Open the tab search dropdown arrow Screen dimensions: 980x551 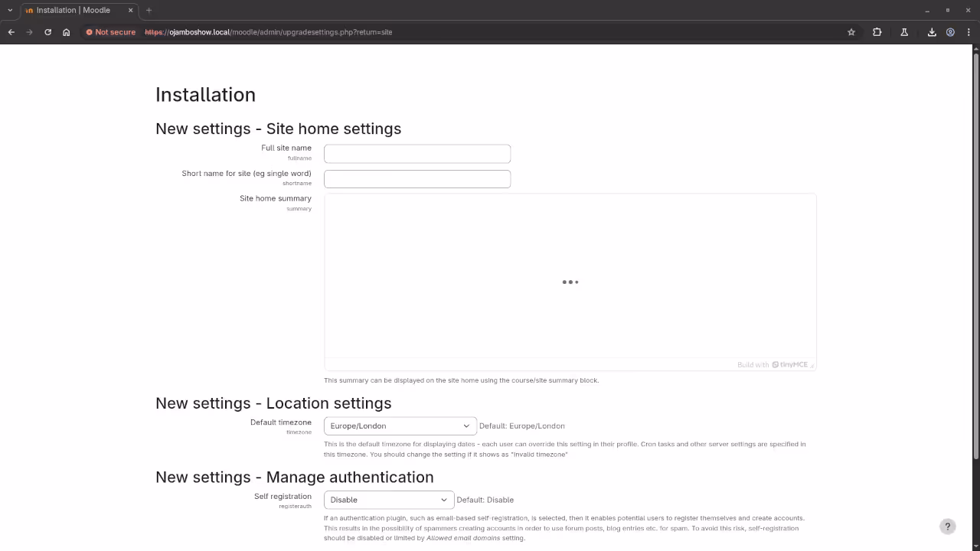point(10,10)
